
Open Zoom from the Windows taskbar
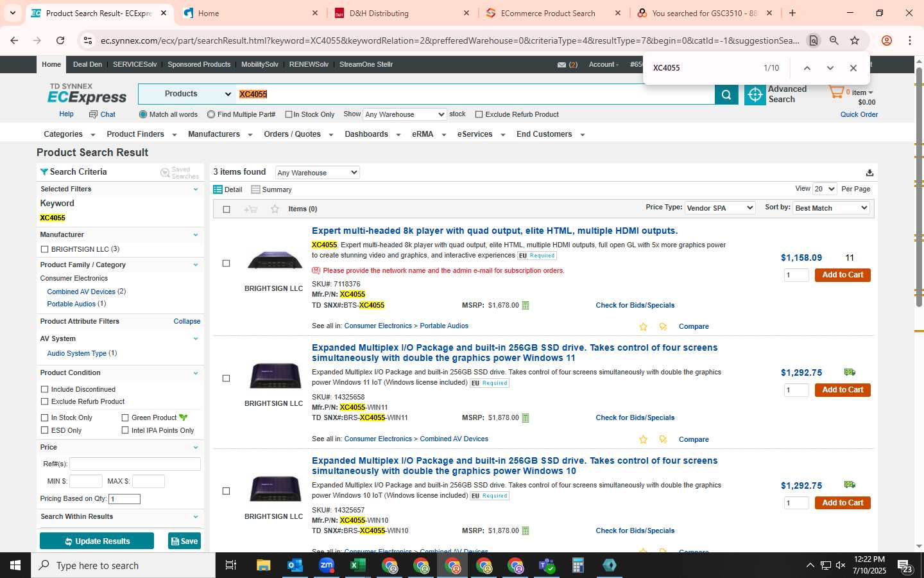pos(327,565)
